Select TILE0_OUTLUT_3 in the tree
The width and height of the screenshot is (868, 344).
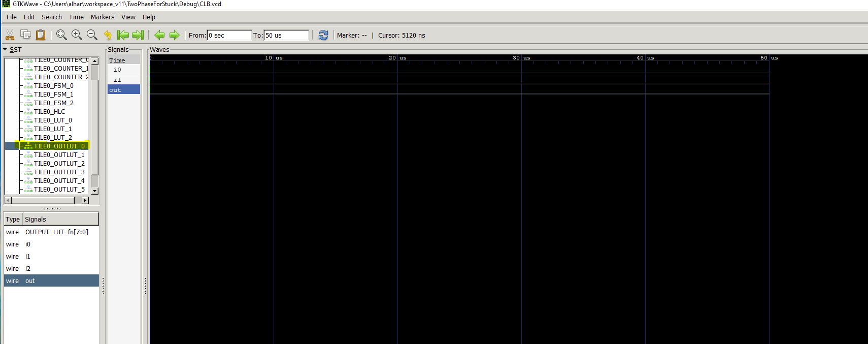tap(59, 172)
